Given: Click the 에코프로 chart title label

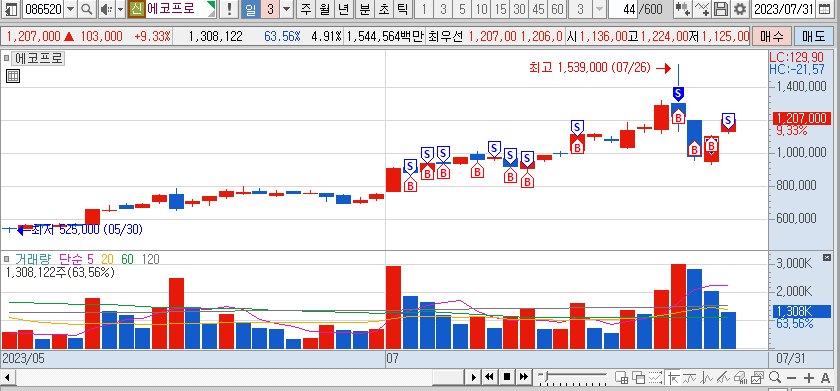Looking at the screenshot, I should tap(38, 58).
